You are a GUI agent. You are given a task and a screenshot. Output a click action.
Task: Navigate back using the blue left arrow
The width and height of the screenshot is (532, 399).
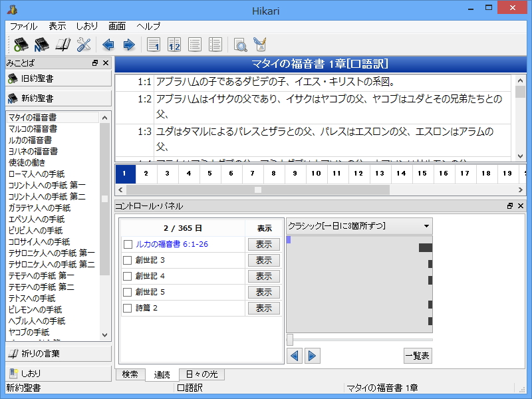click(108, 44)
